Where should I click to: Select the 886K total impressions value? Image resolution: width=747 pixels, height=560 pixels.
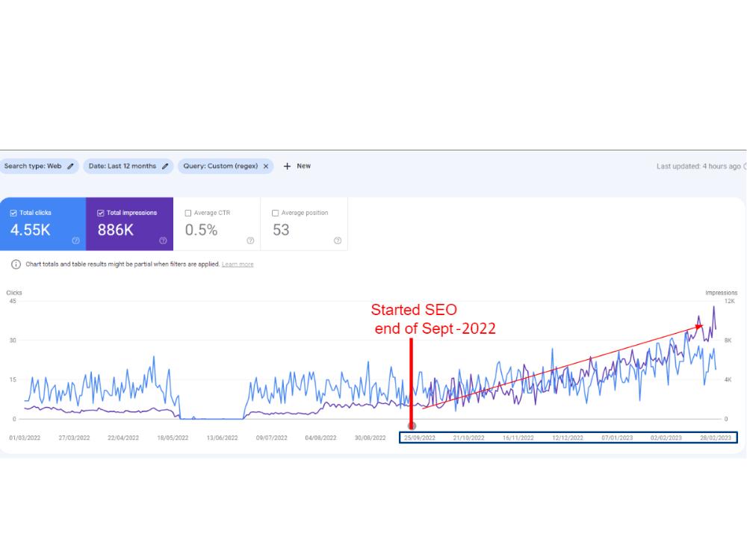[115, 230]
